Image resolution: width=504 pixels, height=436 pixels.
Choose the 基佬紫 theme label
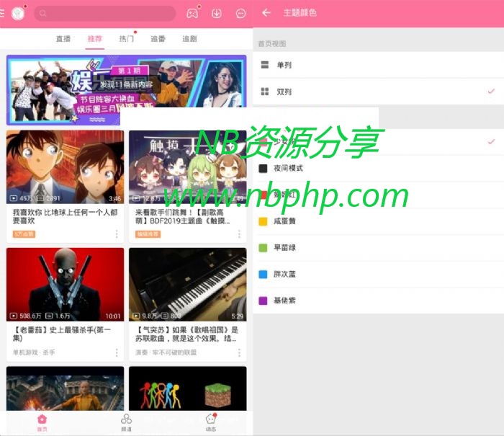[x=284, y=301]
